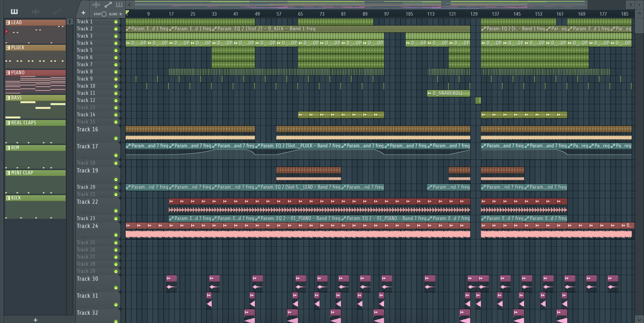Select the D_SNAREROLL clip on Track 11

(x=449, y=93)
